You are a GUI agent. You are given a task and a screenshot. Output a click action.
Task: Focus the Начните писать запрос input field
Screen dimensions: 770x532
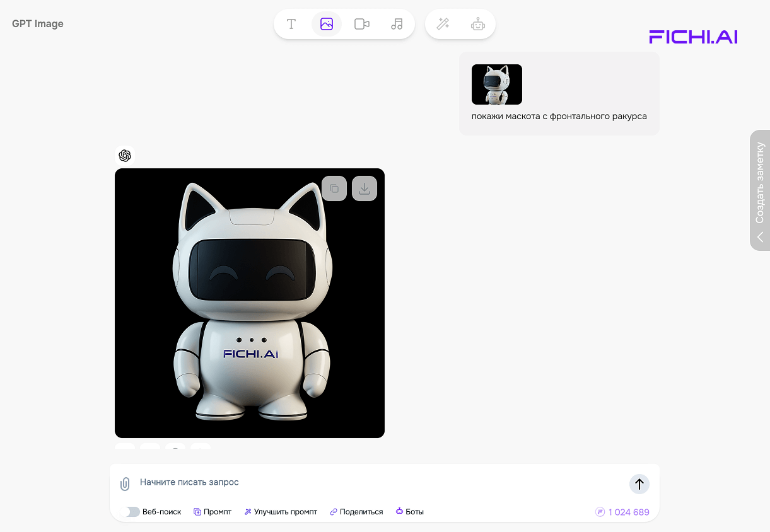tap(378, 482)
